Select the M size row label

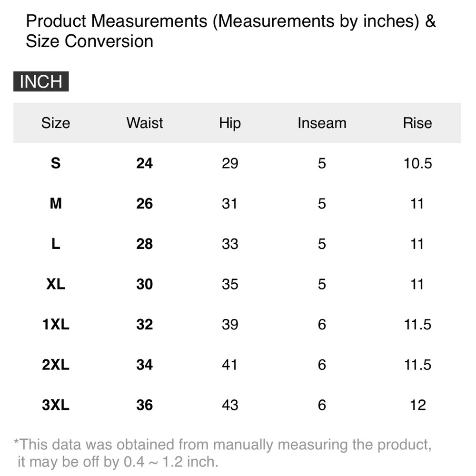click(56, 203)
